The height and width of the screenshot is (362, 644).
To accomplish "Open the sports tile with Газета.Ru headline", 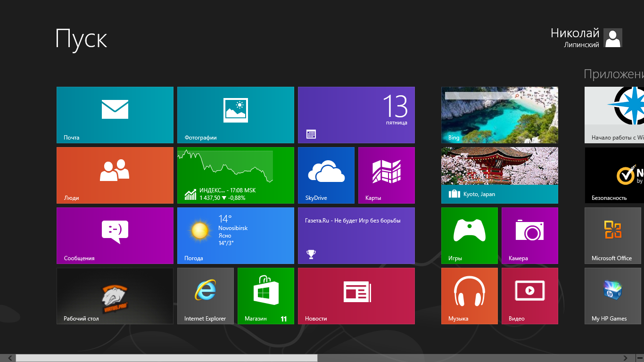I will tap(356, 236).
